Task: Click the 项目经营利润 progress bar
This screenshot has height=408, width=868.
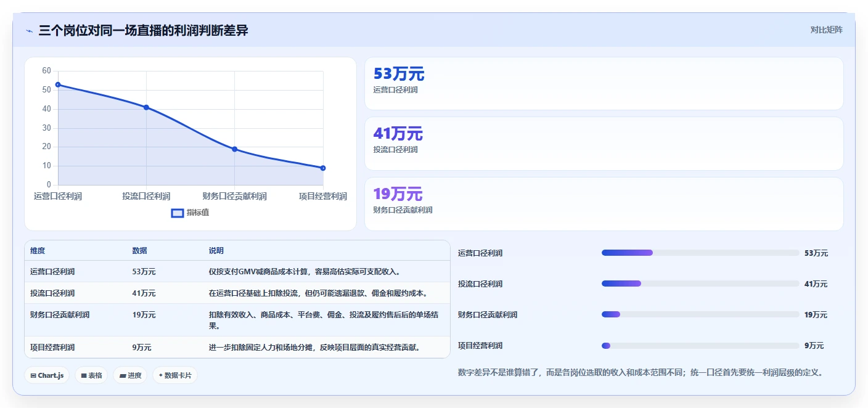Action: pyautogui.click(x=700, y=345)
